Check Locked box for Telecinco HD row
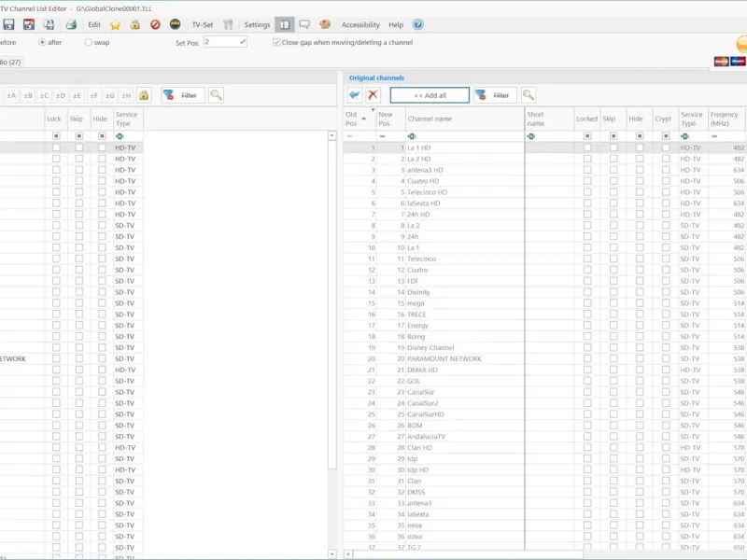This screenshot has height=560, width=747. click(587, 192)
